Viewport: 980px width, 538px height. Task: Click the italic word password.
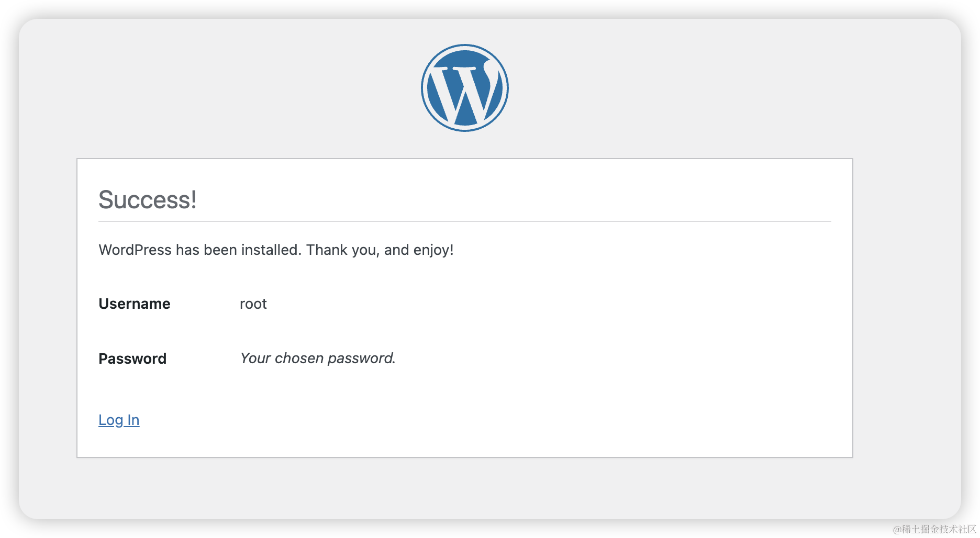(362, 358)
